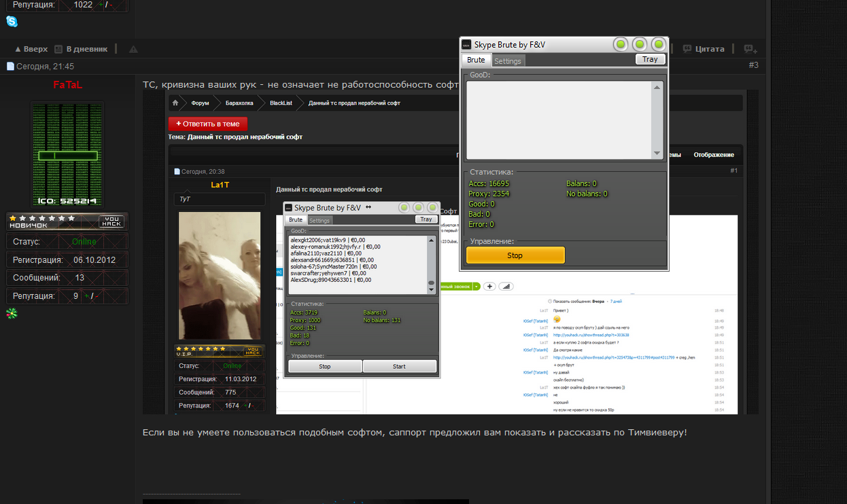Click the page icon before "Сегодня, 21:45"
This screenshot has width=847, height=504.
click(10, 67)
